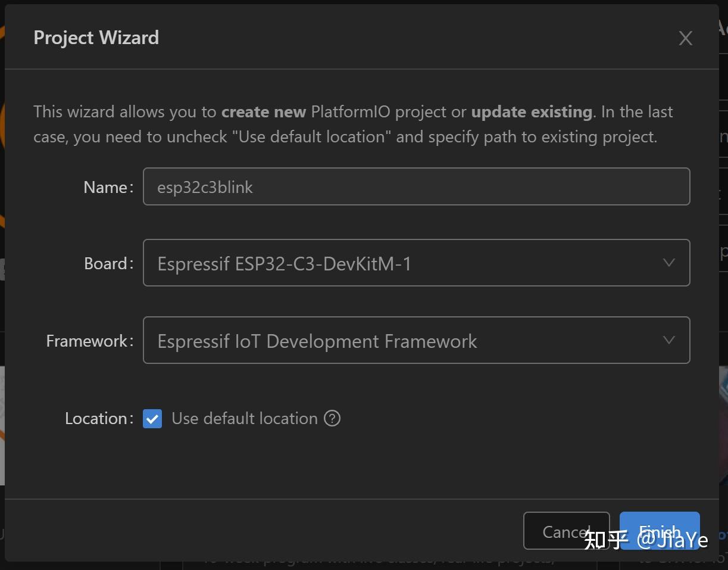The image size is (728, 570).
Task: Click the Project Wizard title text
Action: coord(96,38)
